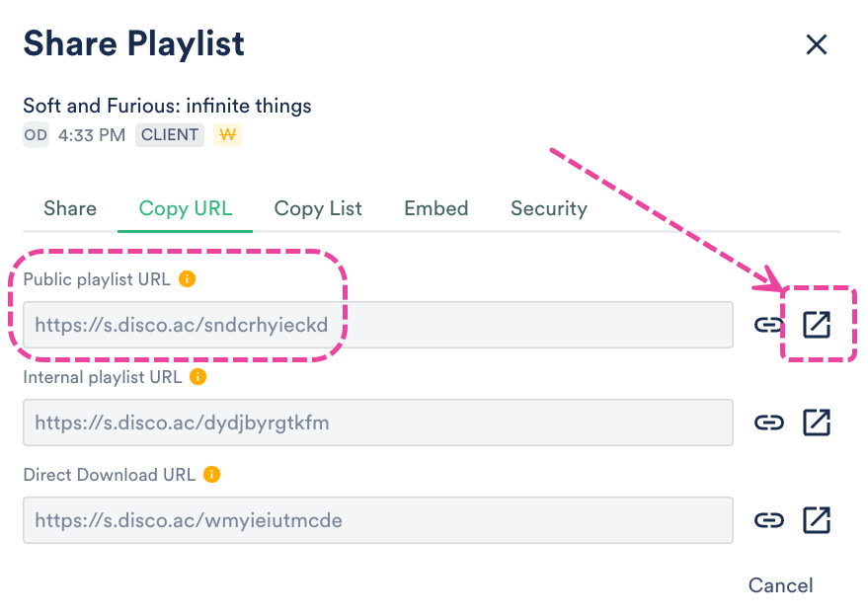Copy the Internal playlist URL link icon
This screenshot has height=616, width=868.
point(768,423)
